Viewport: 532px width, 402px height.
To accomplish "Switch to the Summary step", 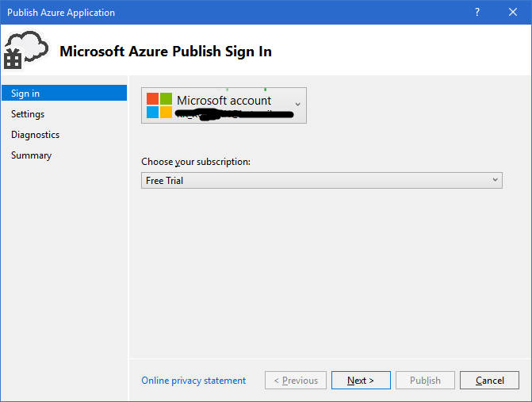I will pyautogui.click(x=31, y=155).
